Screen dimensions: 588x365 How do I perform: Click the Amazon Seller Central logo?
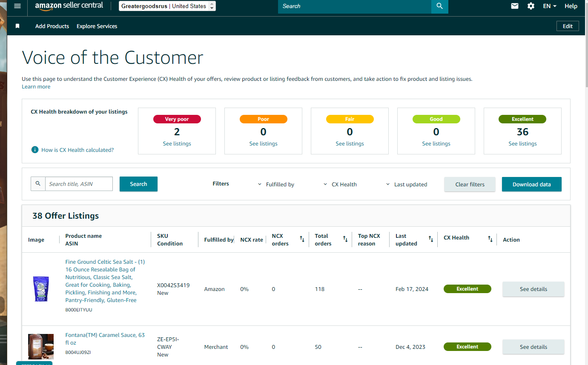[x=69, y=6]
